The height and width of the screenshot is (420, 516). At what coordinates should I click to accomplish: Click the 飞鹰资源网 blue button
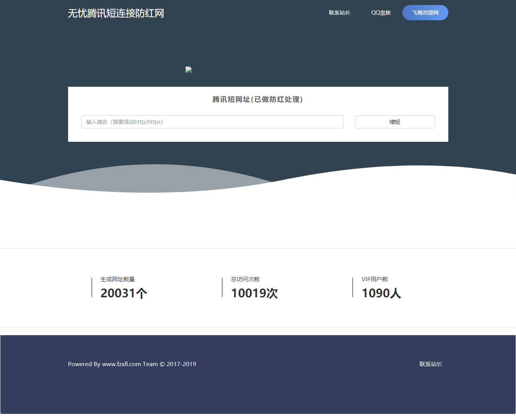(425, 13)
